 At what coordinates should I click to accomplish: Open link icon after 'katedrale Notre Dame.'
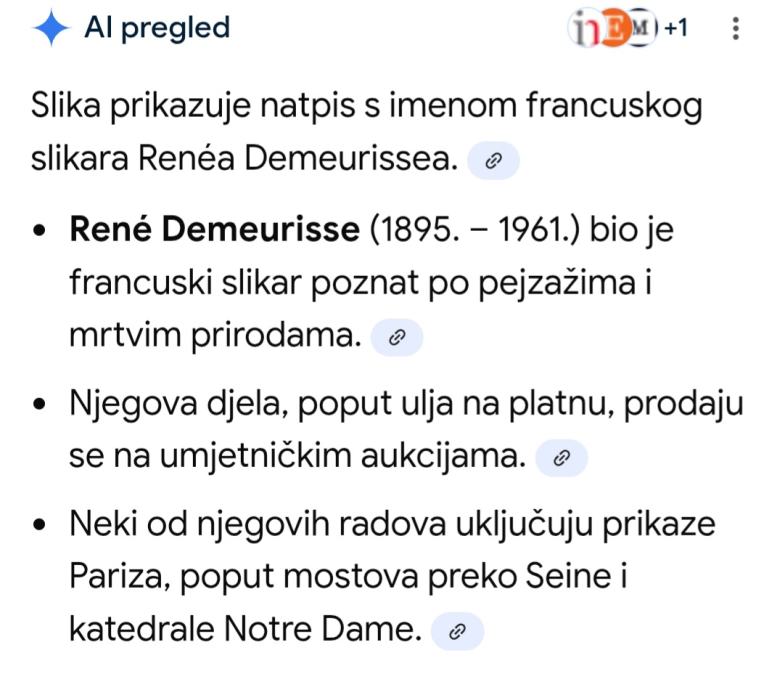(456, 631)
